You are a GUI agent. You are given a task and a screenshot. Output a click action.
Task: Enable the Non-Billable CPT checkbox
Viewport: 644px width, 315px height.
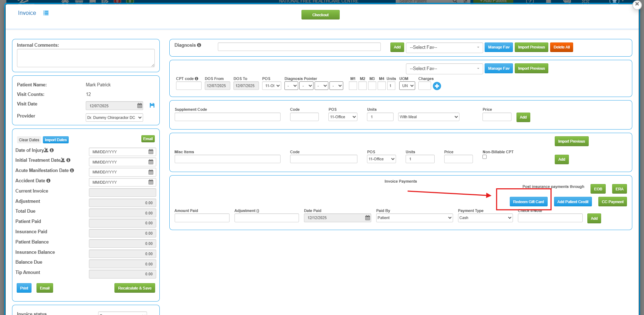point(485,157)
